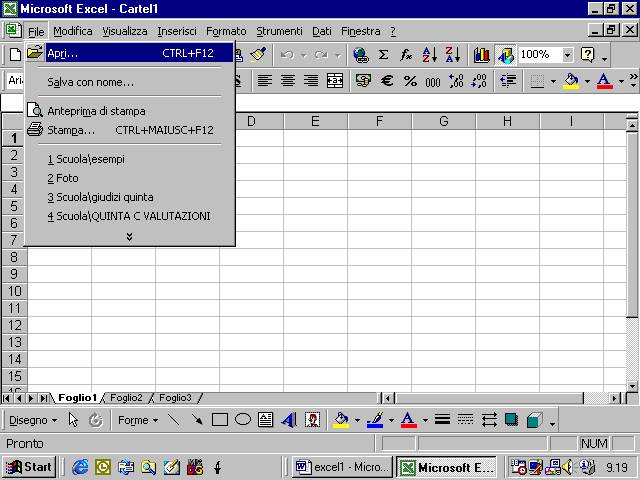Align cell text left

264,80
